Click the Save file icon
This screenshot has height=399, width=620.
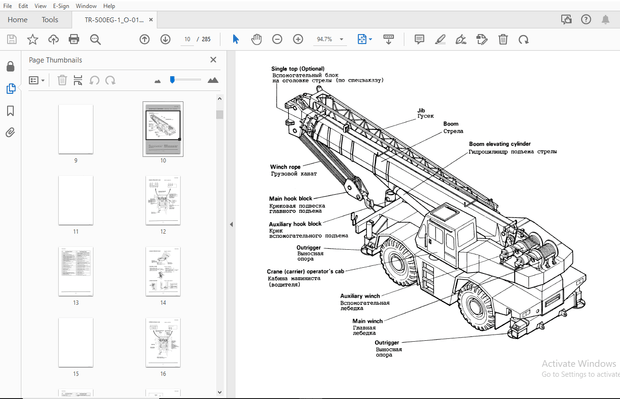coord(12,39)
